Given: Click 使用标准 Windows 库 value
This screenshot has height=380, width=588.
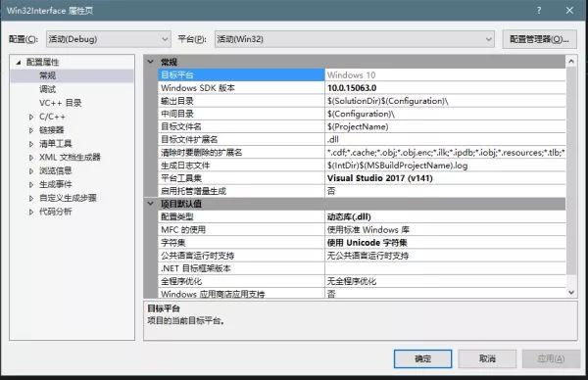Looking at the screenshot, I should 445,230.
